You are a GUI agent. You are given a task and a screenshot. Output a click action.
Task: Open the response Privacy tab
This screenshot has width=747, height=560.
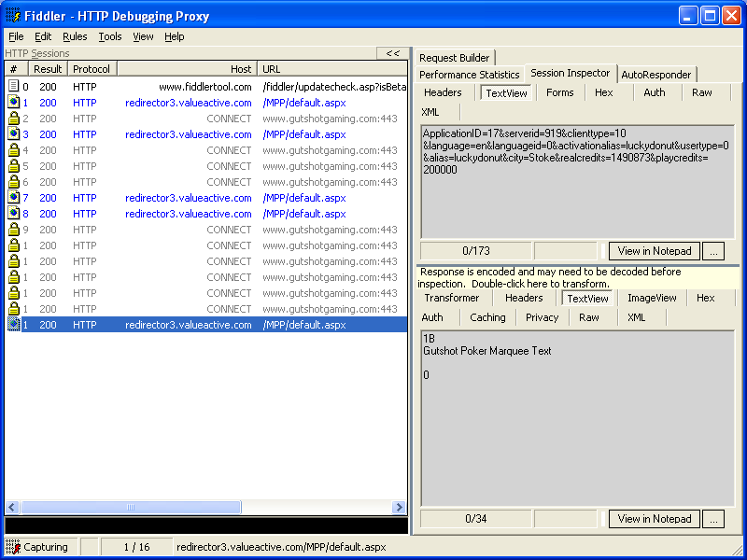[x=542, y=317]
